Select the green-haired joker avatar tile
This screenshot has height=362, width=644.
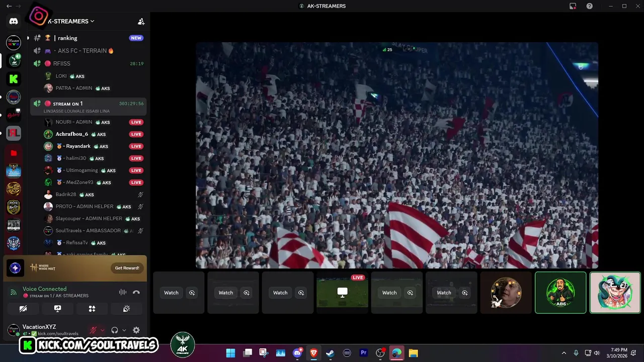click(x=615, y=293)
